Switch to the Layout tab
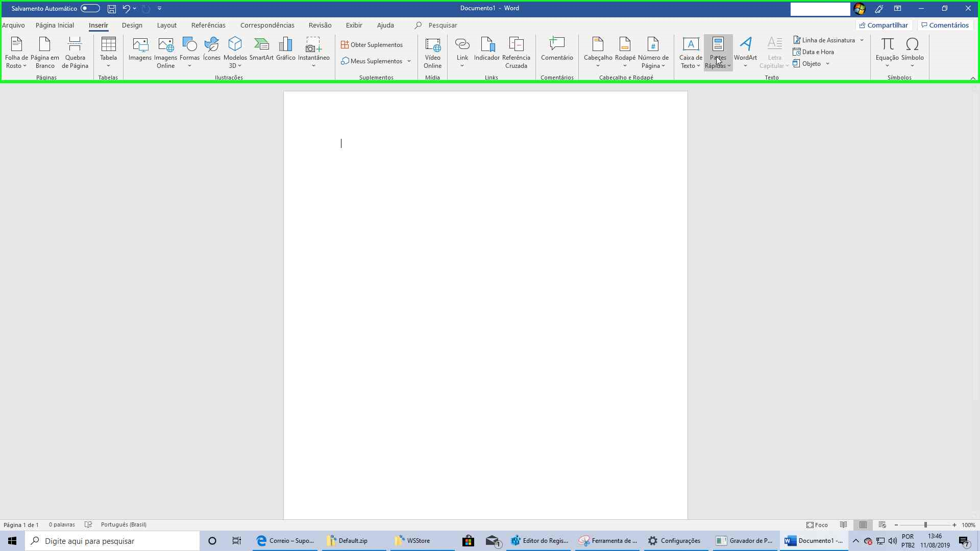The image size is (980, 551). click(167, 25)
